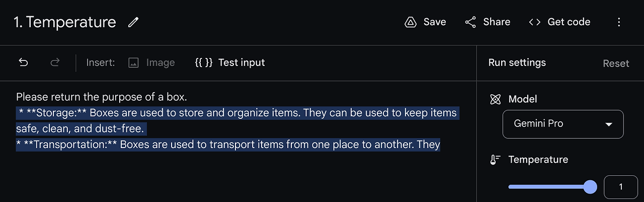This screenshot has height=202, width=644.
Task: Click the Model icon in Run settings
Action: 495,99
